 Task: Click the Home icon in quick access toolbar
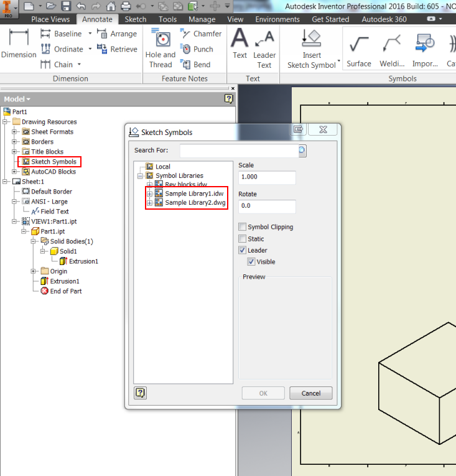[111, 6]
